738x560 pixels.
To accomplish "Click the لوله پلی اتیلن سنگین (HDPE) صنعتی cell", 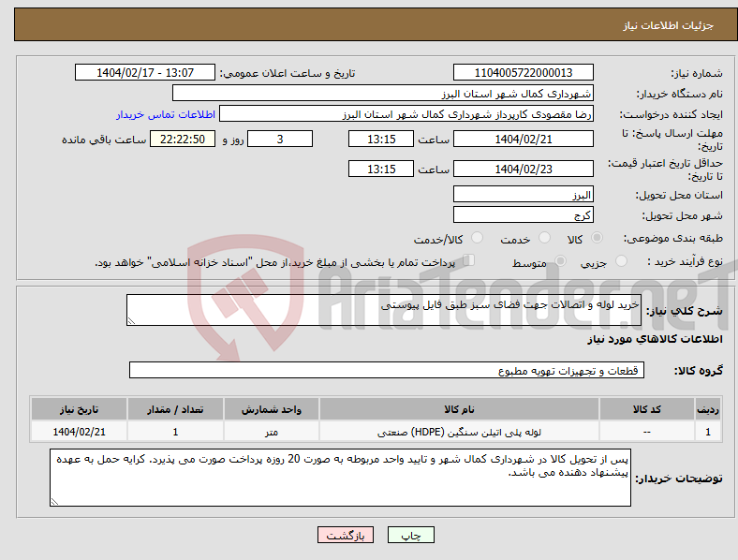I will click(459, 432).
